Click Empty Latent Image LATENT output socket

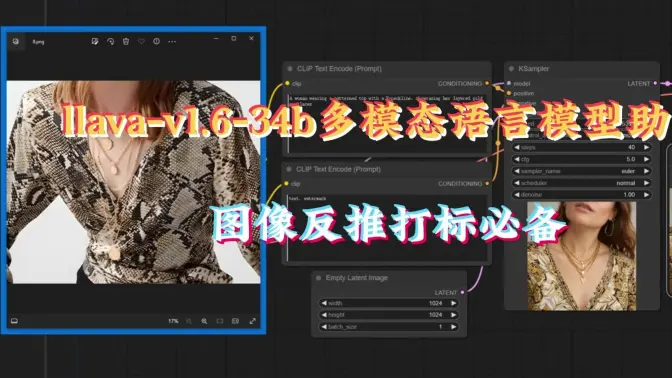click(x=462, y=293)
